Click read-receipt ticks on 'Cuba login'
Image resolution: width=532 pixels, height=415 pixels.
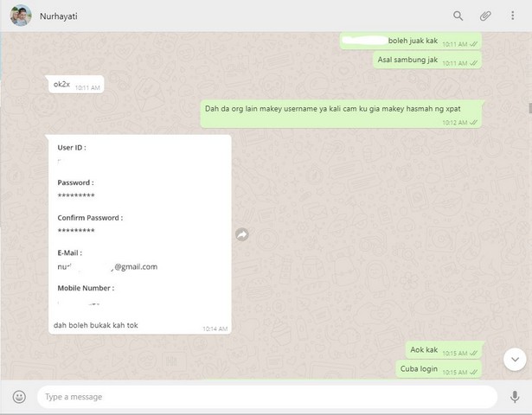473,373
